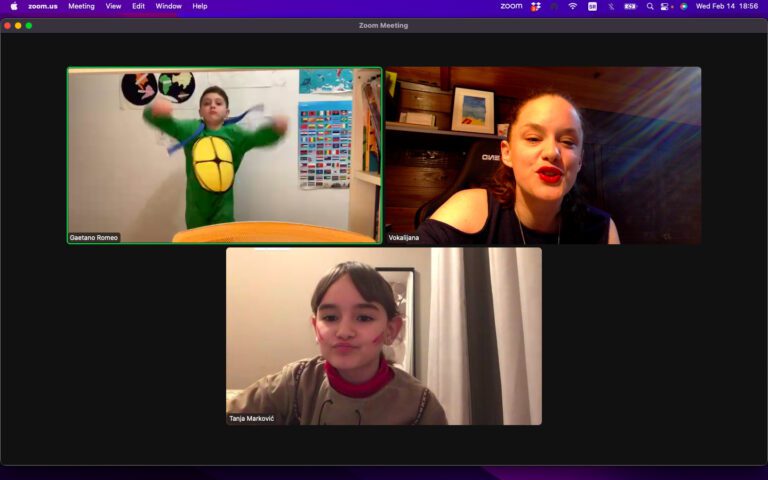Viewport: 768px width, 480px height.
Task: Open the Wi-Fi status menu
Action: [573, 6]
